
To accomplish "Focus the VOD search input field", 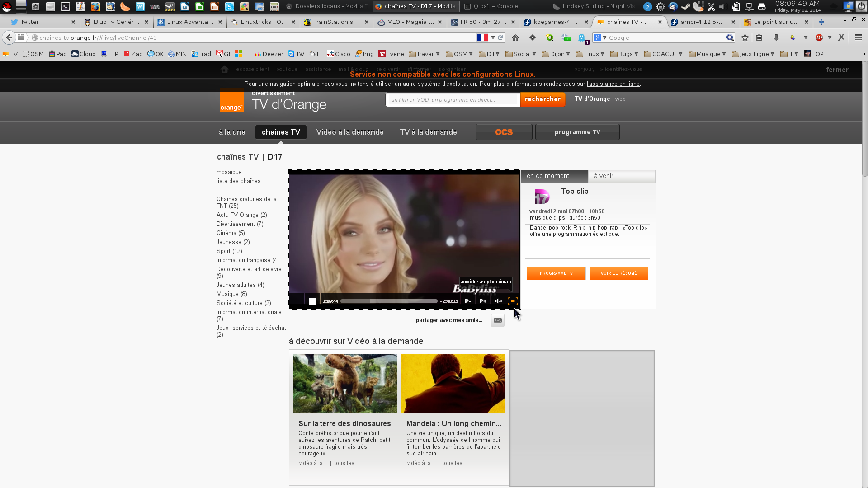I will click(453, 100).
